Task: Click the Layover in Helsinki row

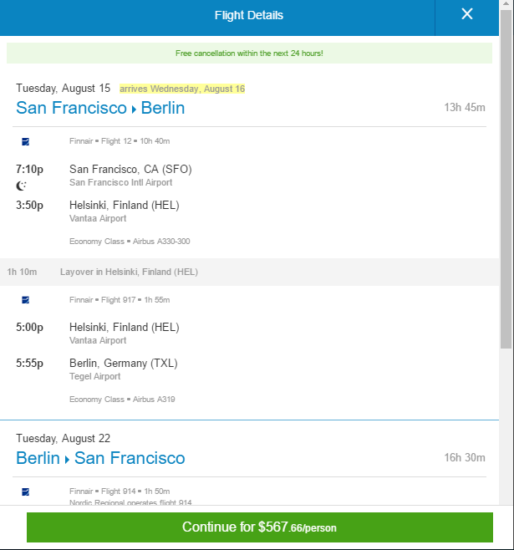Action: (x=249, y=272)
